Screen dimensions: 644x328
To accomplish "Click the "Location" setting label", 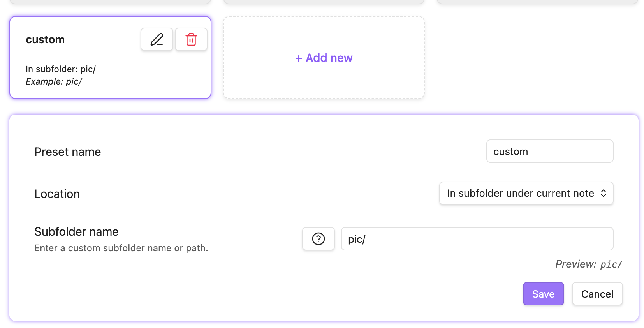I will coord(57,194).
